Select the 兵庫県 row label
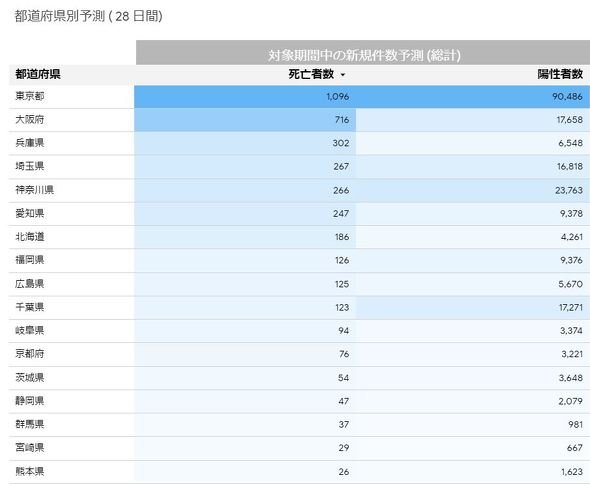This screenshot has width=590, height=484. tap(30, 143)
